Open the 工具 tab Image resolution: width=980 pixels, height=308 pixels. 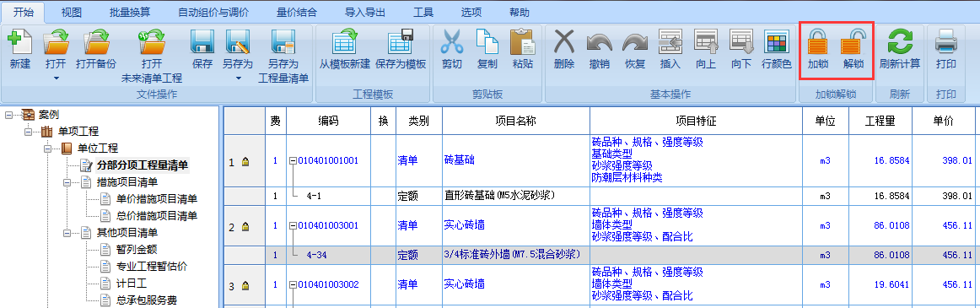pyautogui.click(x=423, y=12)
